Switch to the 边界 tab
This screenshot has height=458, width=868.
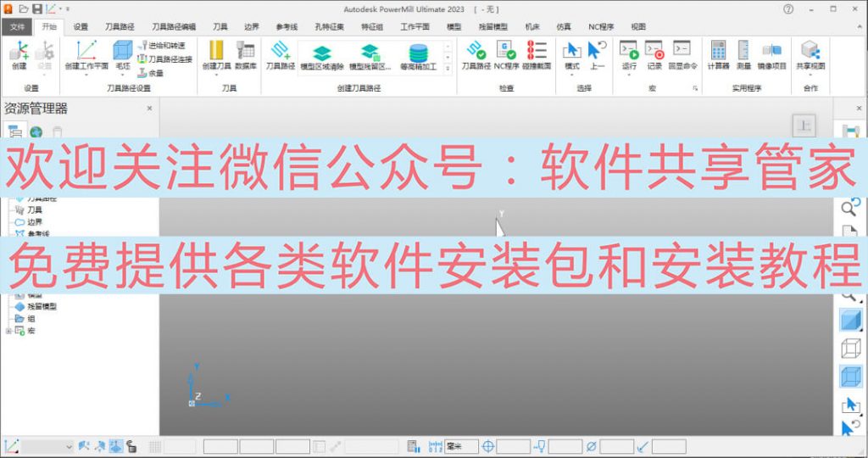pos(251,26)
